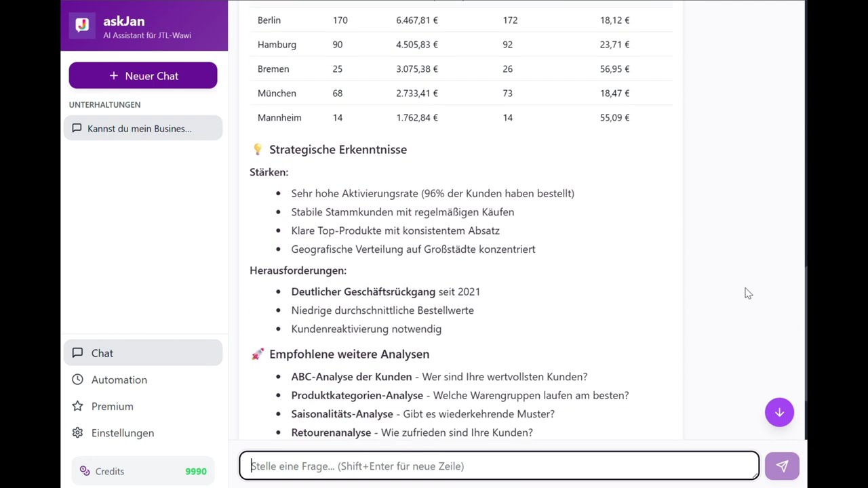Open the Automation section

point(119,380)
